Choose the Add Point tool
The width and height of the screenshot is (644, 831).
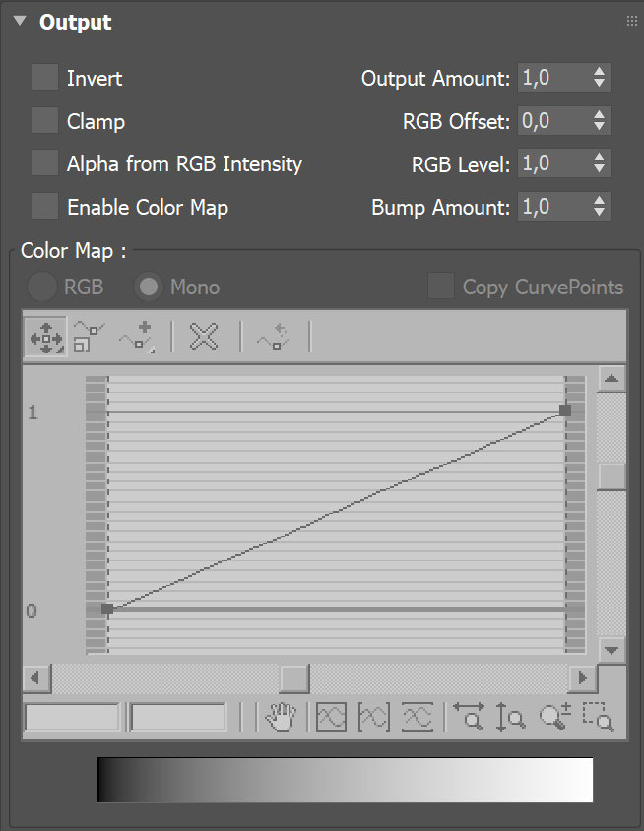[137, 337]
